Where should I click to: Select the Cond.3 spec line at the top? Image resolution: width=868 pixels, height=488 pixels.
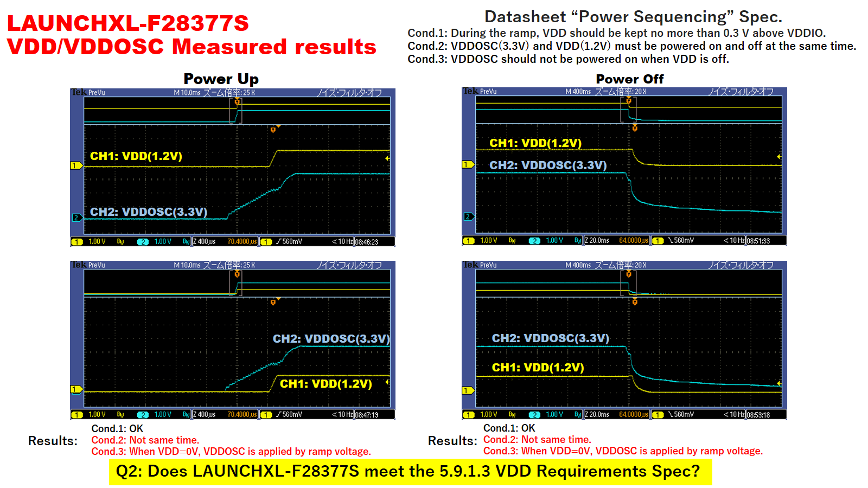click(569, 59)
